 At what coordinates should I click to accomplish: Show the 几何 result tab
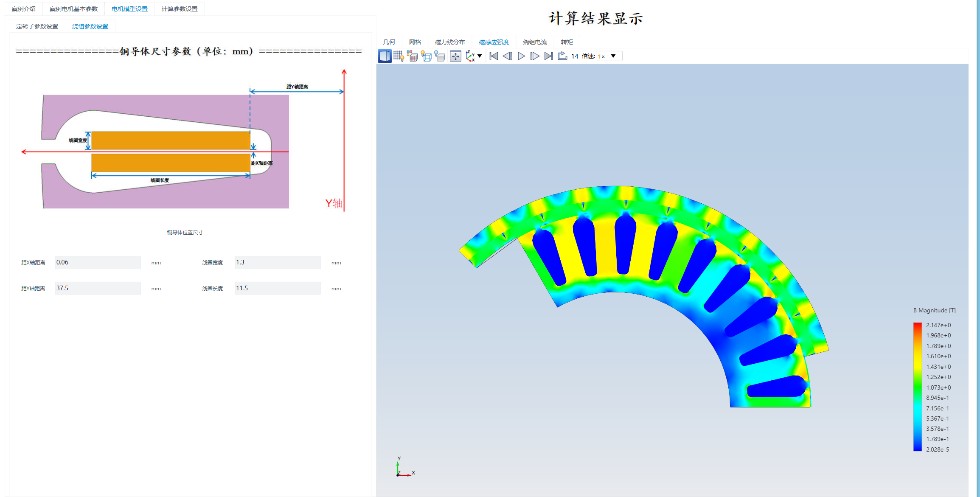(389, 42)
